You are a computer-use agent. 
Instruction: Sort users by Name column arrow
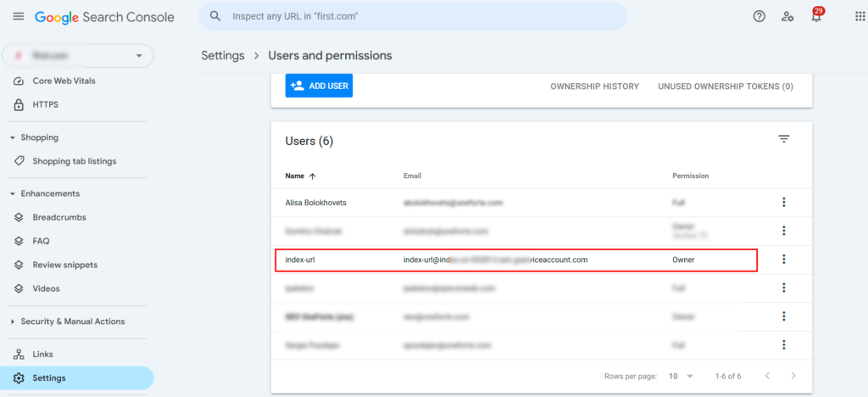pyautogui.click(x=312, y=176)
